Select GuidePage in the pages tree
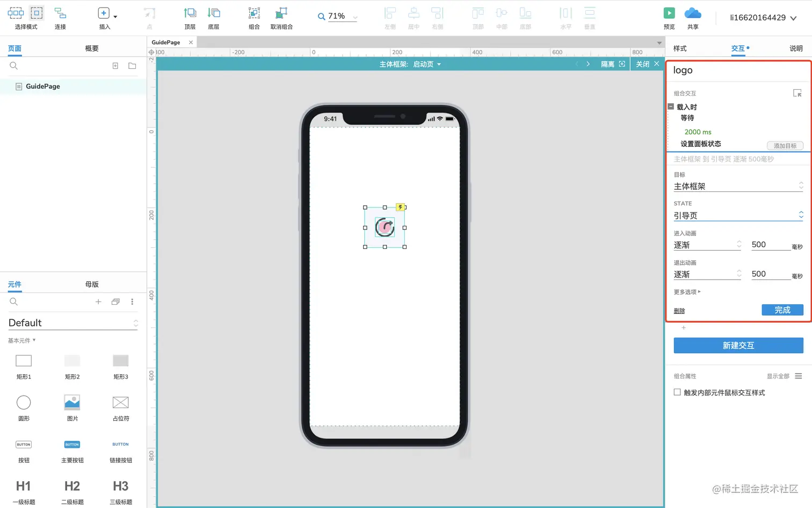This screenshot has height=508, width=812. coord(43,86)
